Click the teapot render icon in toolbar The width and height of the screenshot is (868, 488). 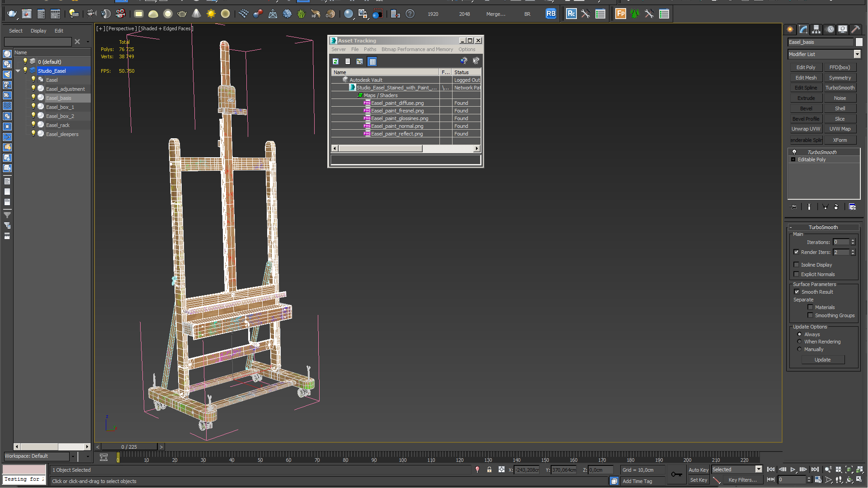click(x=12, y=14)
